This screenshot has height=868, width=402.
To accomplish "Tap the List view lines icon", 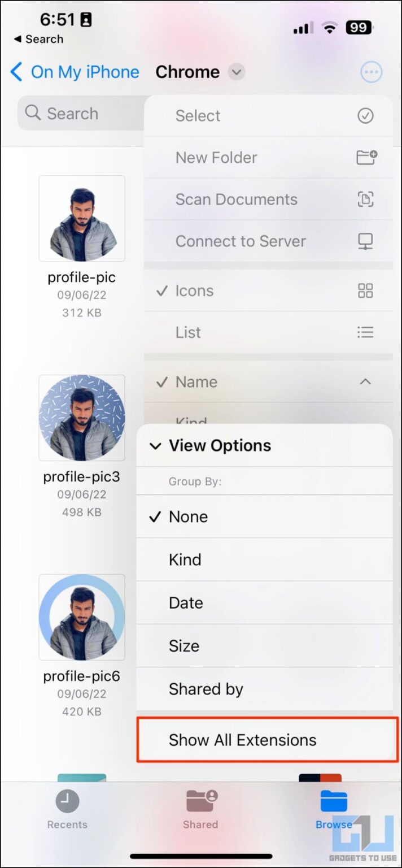I will pos(366,332).
